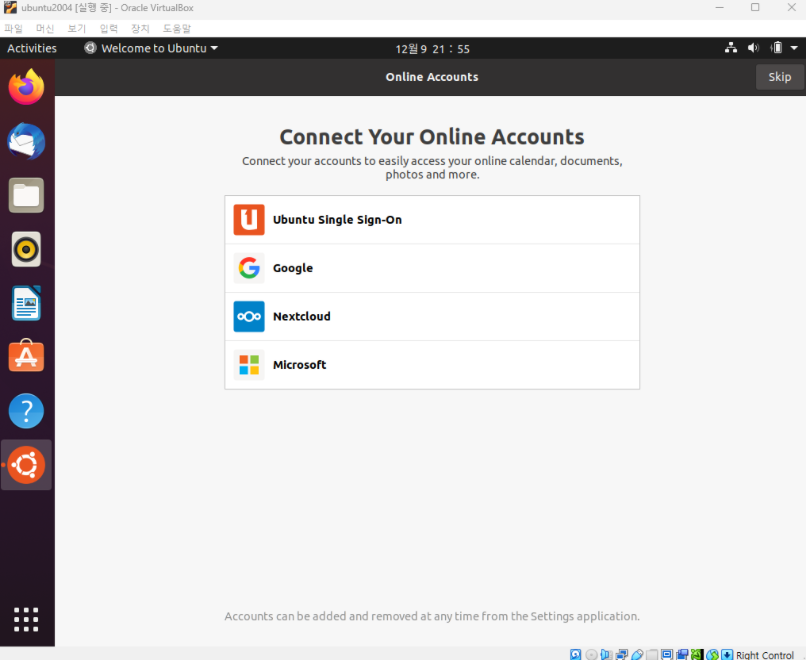Viewport: 806px width, 660px height.
Task: Launch Thunderbird mail from the dock
Action: pyautogui.click(x=26, y=141)
